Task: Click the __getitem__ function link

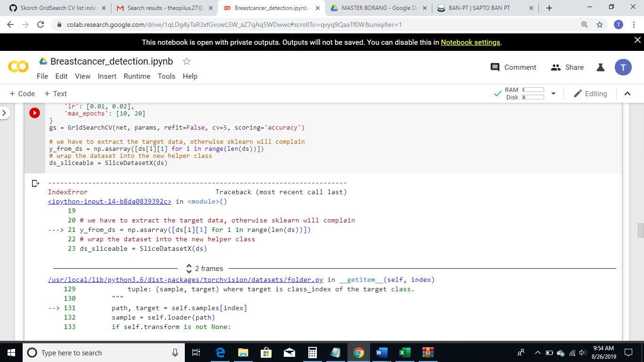Action: 361,280
